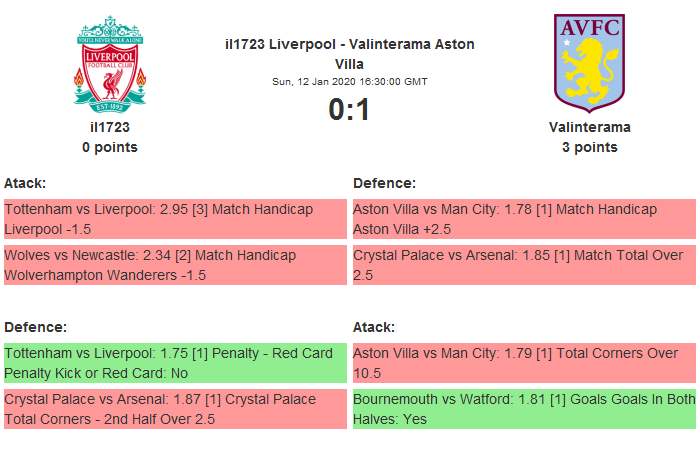
Task: Click the Valinterama player name
Action: (589, 127)
